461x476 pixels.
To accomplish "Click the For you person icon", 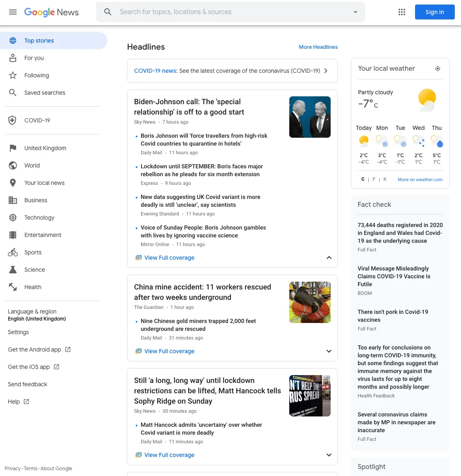I will 13,58.
